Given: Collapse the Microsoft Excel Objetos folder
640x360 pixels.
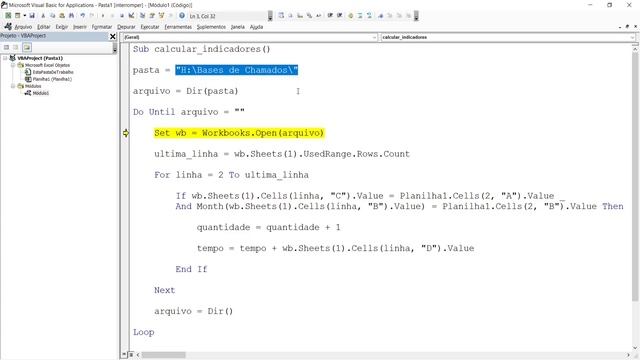Looking at the screenshot, I should point(13,65).
